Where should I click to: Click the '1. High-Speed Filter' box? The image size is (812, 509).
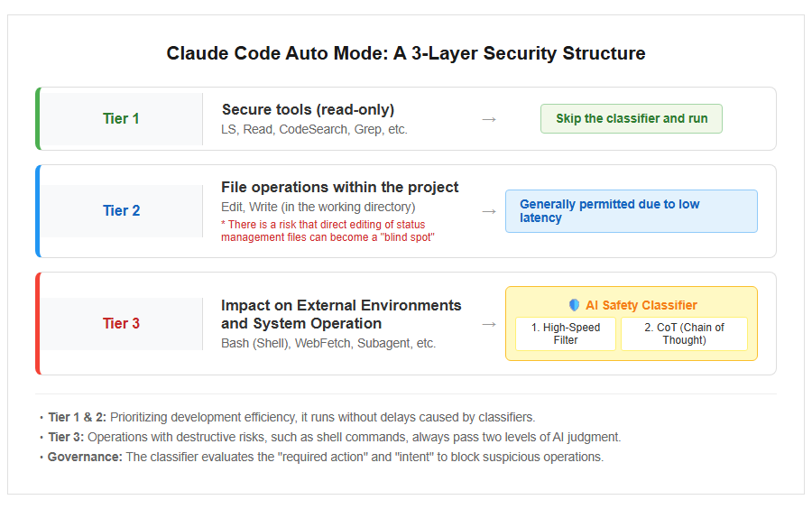[x=566, y=333]
